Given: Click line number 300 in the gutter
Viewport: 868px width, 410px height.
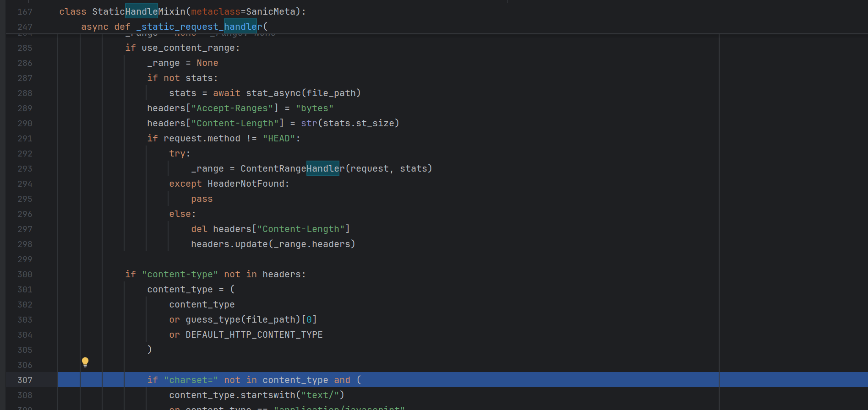Looking at the screenshot, I should click(25, 274).
